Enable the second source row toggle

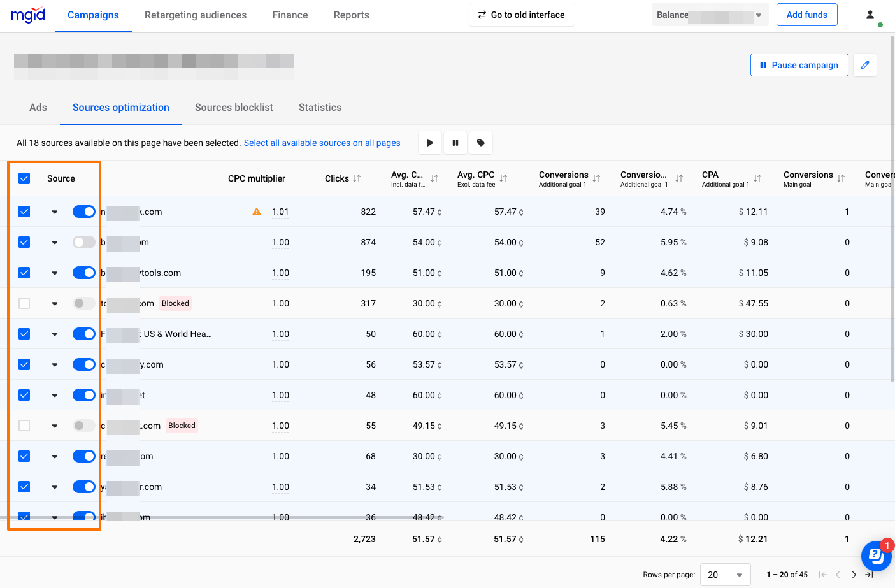coord(83,242)
